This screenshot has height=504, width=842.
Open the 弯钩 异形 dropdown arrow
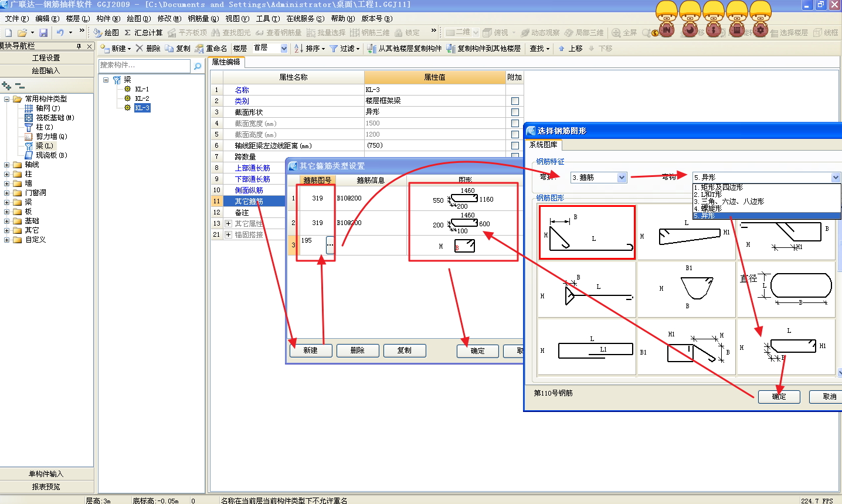pos(836,178)
